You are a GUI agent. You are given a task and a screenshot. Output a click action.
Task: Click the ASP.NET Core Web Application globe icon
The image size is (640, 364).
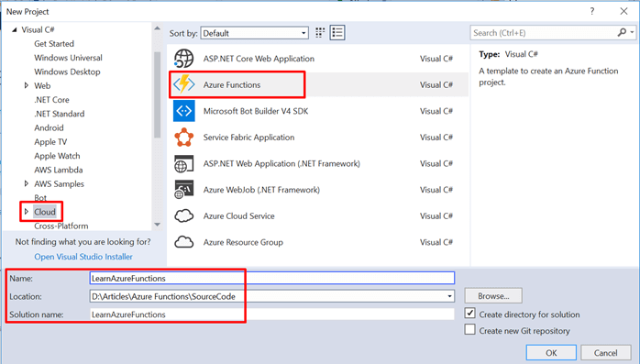pos(183,59)
